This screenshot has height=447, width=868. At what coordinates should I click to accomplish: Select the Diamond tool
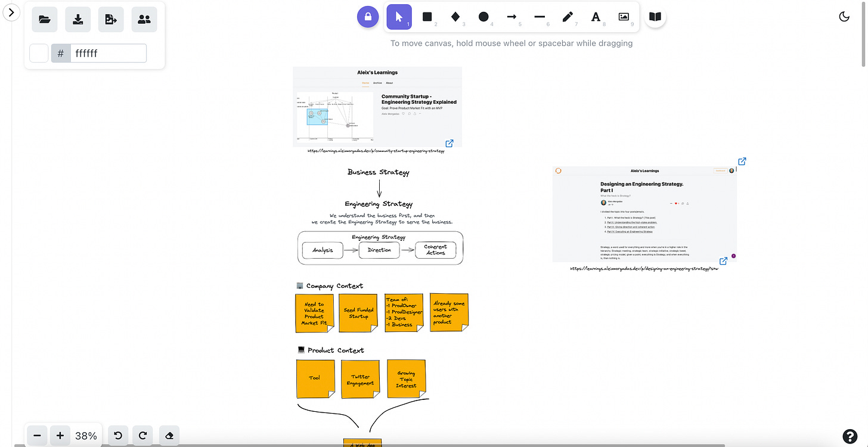coord(455,17)
